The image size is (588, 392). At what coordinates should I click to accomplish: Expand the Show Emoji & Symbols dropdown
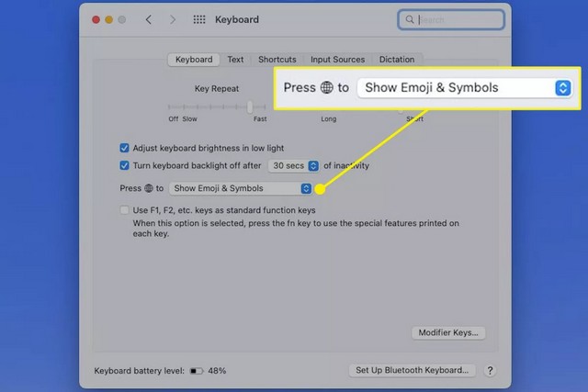click(241, 188)
